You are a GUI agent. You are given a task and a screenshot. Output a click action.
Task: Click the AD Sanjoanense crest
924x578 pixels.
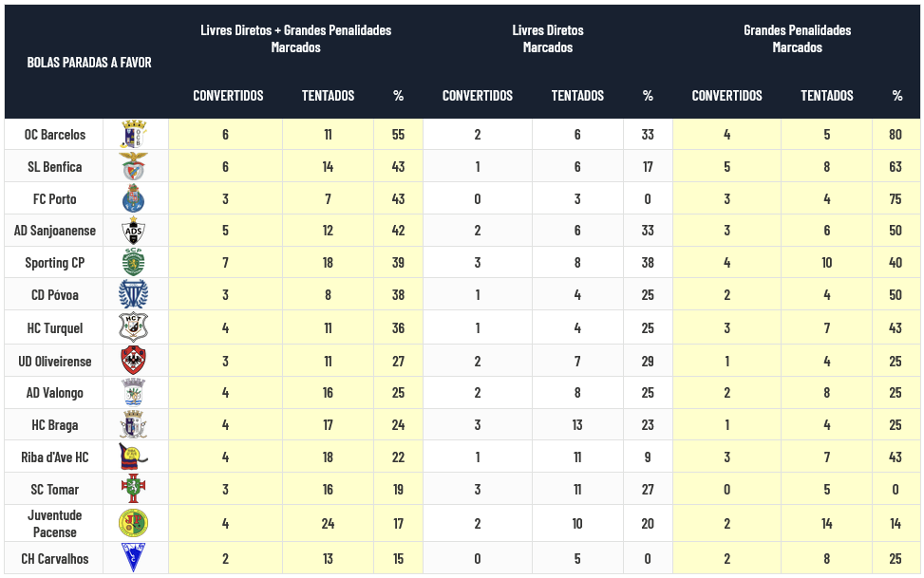point(133,232)
